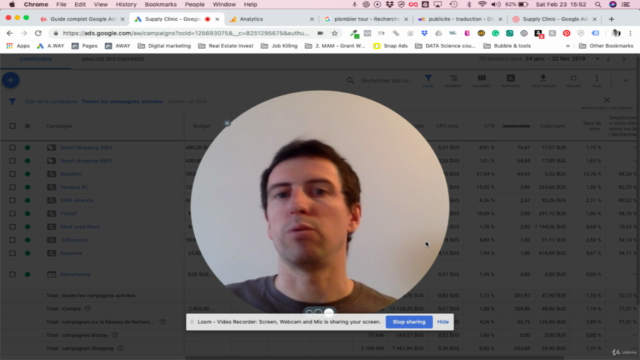Click the Dropbox extension icon in Chrome toolbar
This screenshot has height=360, width=640.
point(424,33)
